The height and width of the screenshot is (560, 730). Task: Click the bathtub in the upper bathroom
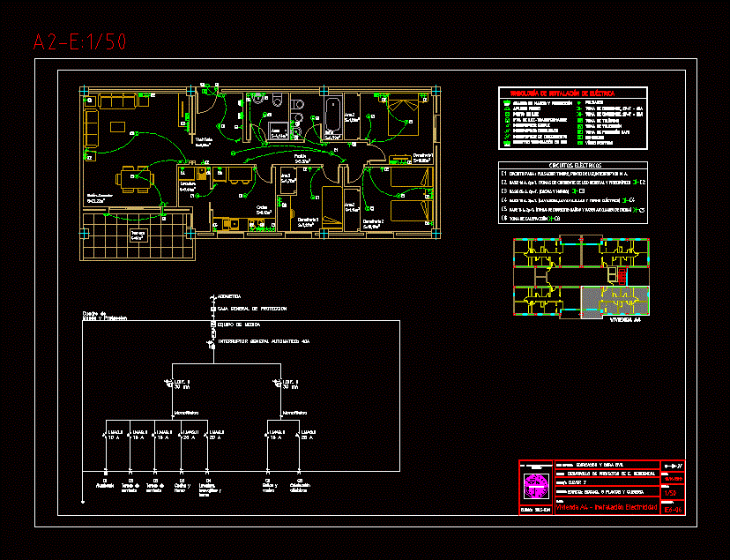coord(333,115)
